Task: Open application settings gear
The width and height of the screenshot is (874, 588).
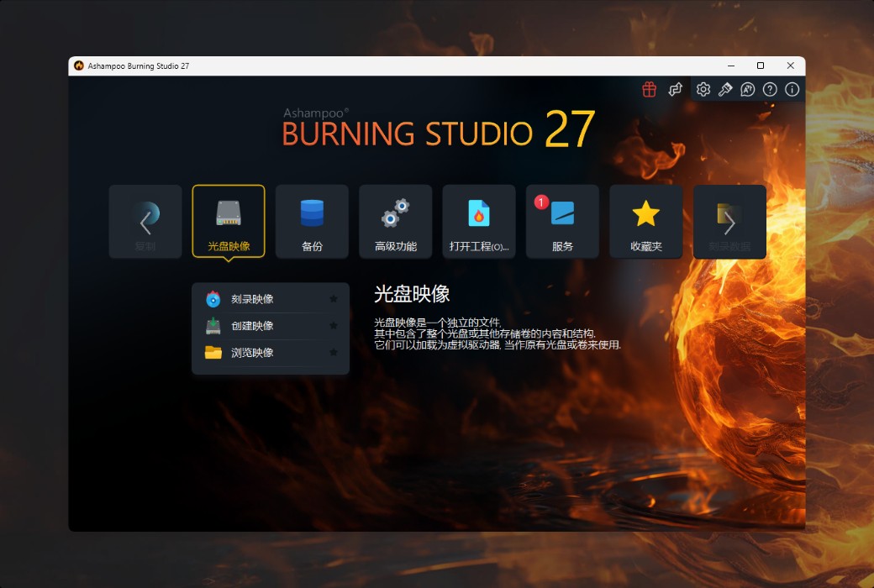Action: (703, 89)
